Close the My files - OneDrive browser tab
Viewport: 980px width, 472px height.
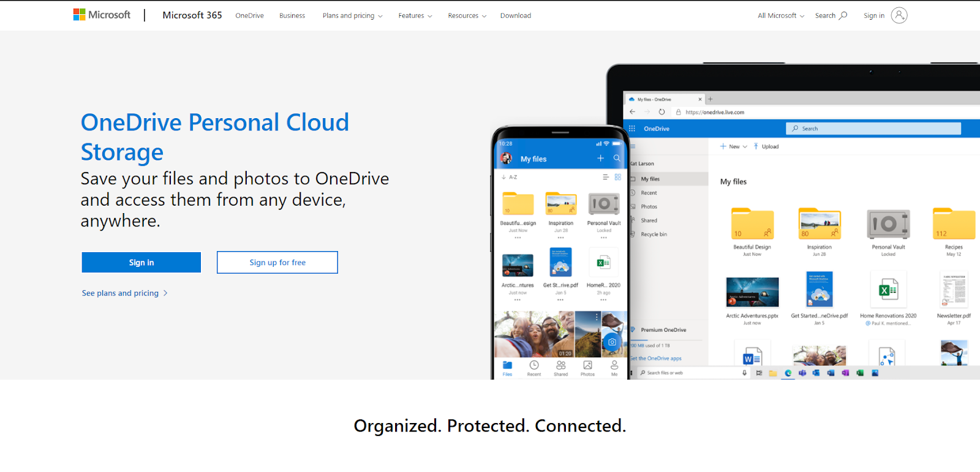pyautogui.click(x=700, y=99)
